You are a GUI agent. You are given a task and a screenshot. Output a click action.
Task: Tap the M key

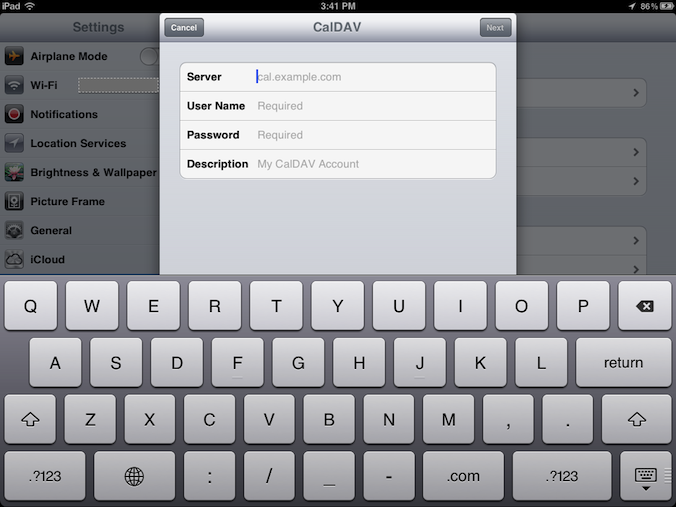click(x=448, y=419)
